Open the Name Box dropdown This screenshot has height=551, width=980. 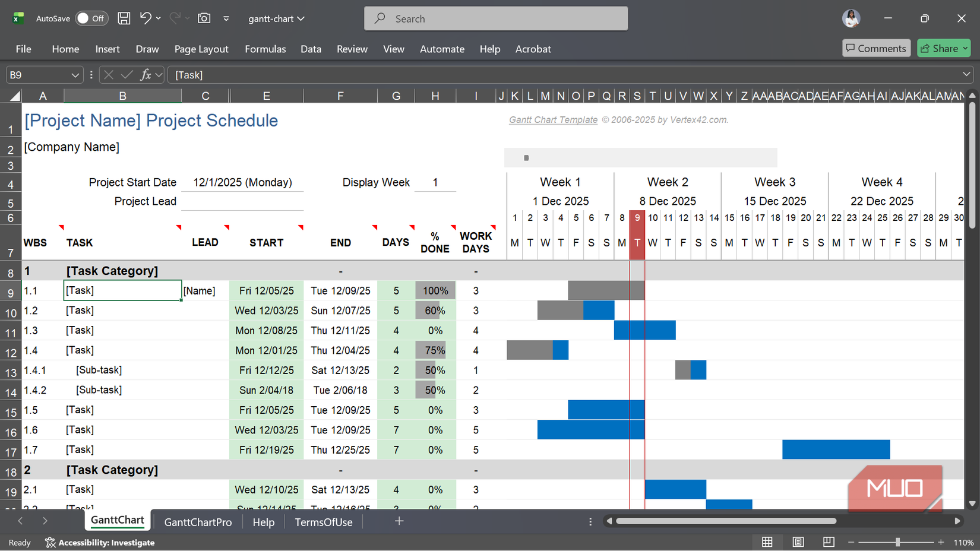[x=74, y=74]
